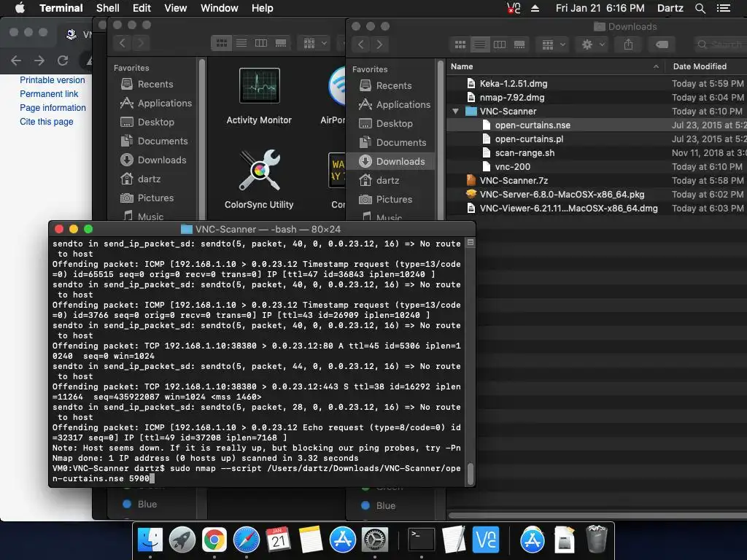Click eject icon in menu bar
Image resolution: width=747 pixels, height=560 pixels.
coord(535,8)
